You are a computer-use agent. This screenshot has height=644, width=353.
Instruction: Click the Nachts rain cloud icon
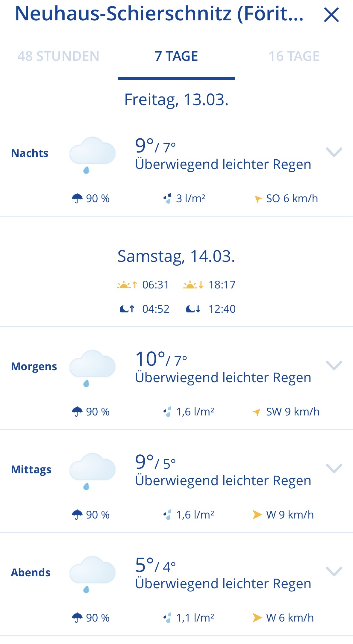coord(92,155)
